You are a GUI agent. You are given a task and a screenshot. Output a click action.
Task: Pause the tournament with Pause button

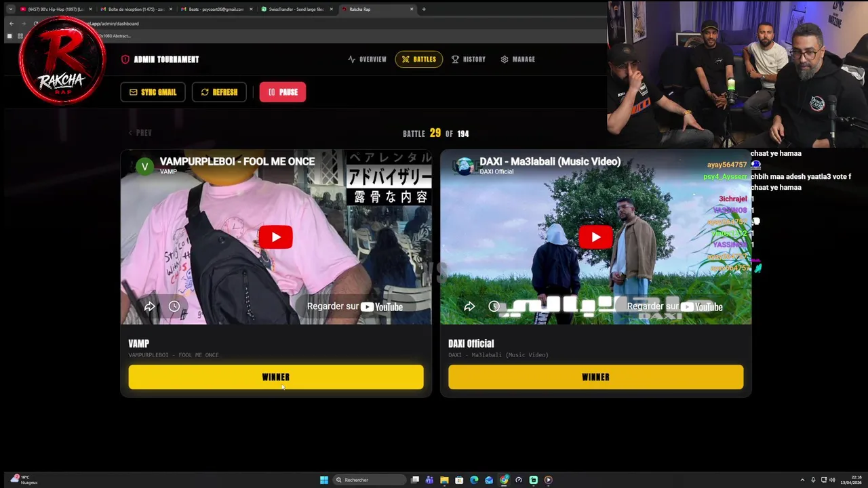(283, 92)
